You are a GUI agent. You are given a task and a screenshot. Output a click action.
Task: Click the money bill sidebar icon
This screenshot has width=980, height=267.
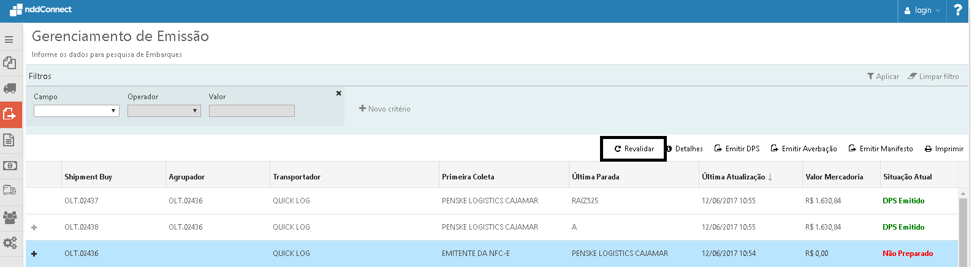coord(10,166)
